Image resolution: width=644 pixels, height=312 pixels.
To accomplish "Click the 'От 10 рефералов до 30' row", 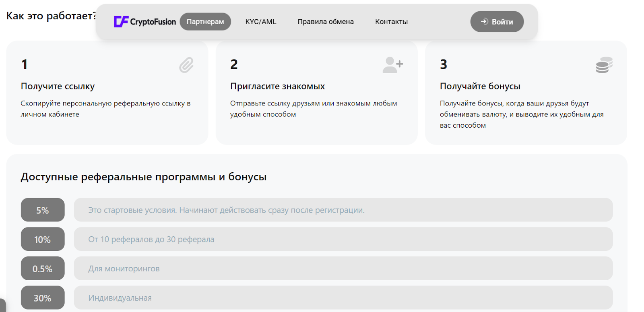I will [x=343, y=240].
